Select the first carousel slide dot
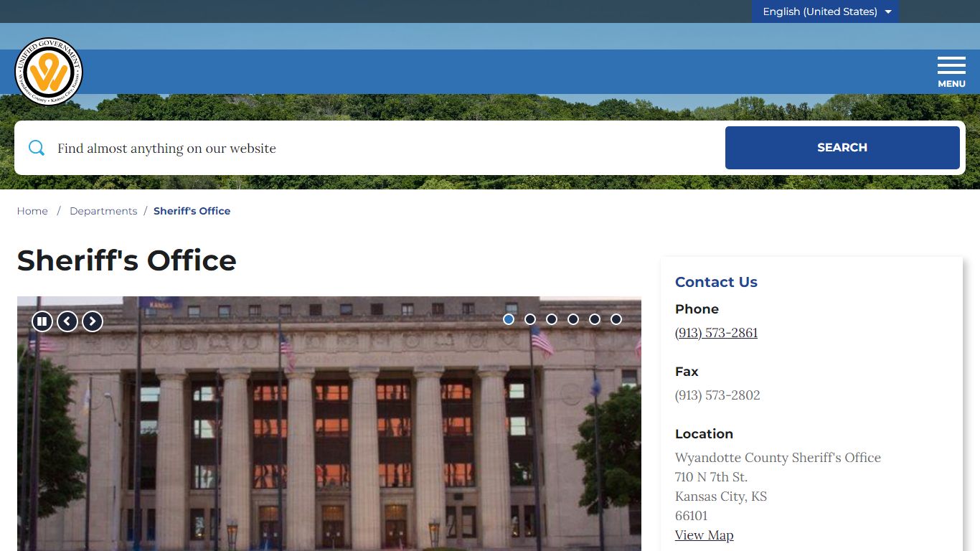Viewport: 980px width, 551px height. (x=509, y=319)
